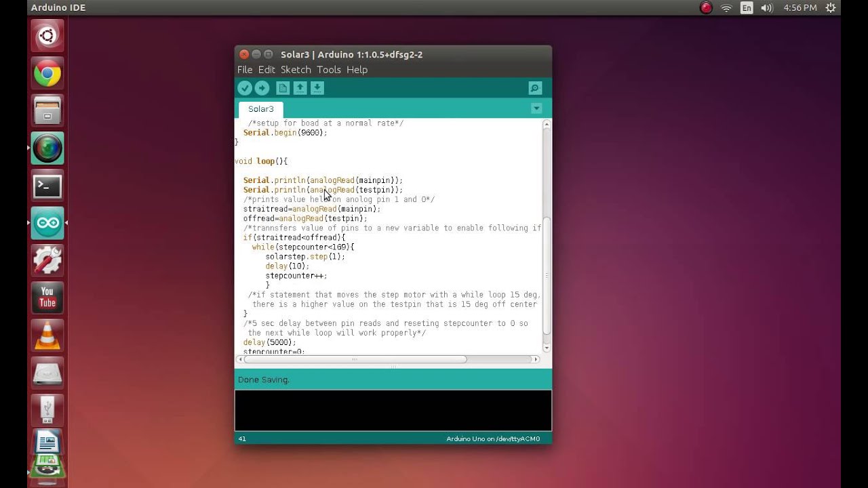The width and height of the screenshot is (868, 488).
Task: Open System Settings wrench-gear dock icon
Action: (x=47, y=260)
